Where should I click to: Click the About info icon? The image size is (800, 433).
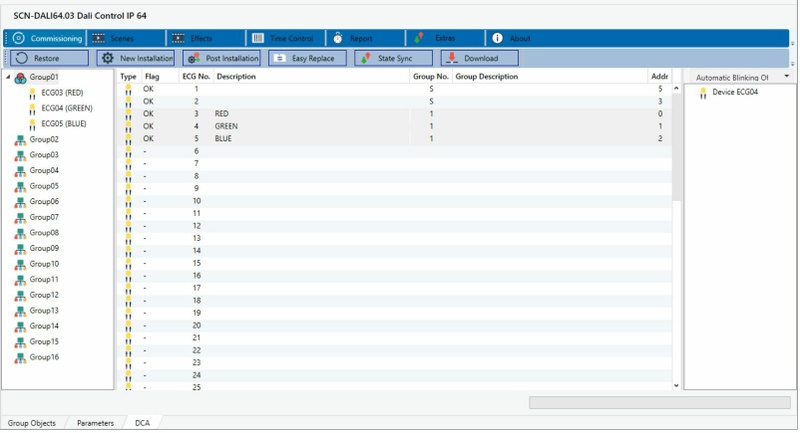497,38
